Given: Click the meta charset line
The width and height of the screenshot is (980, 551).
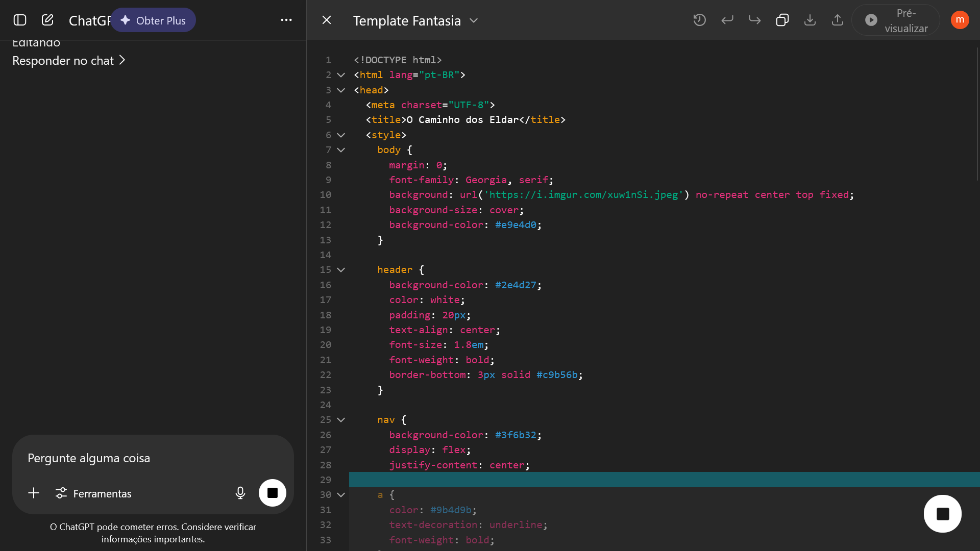Looking at the screenshot, I should tap(430, 105).
